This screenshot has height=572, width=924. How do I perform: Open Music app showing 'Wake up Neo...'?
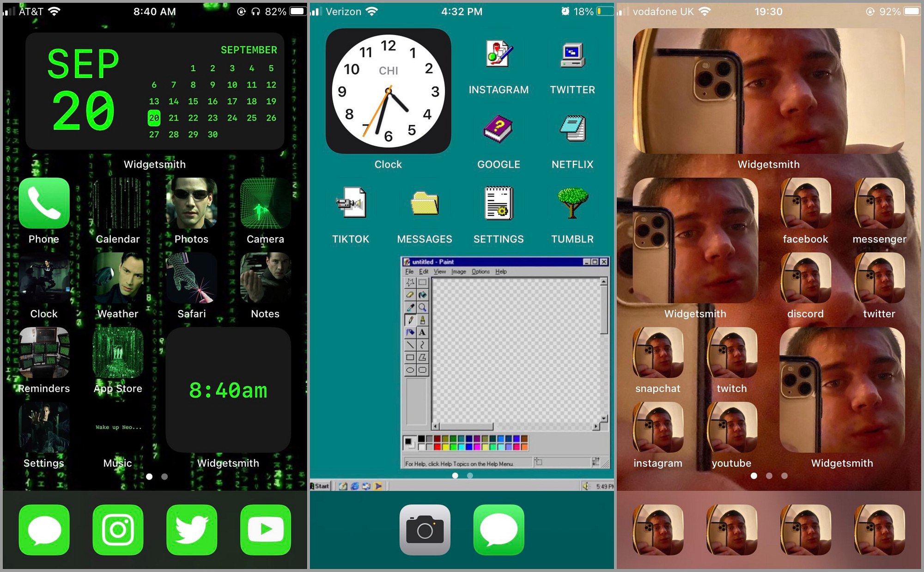(118, 427)
